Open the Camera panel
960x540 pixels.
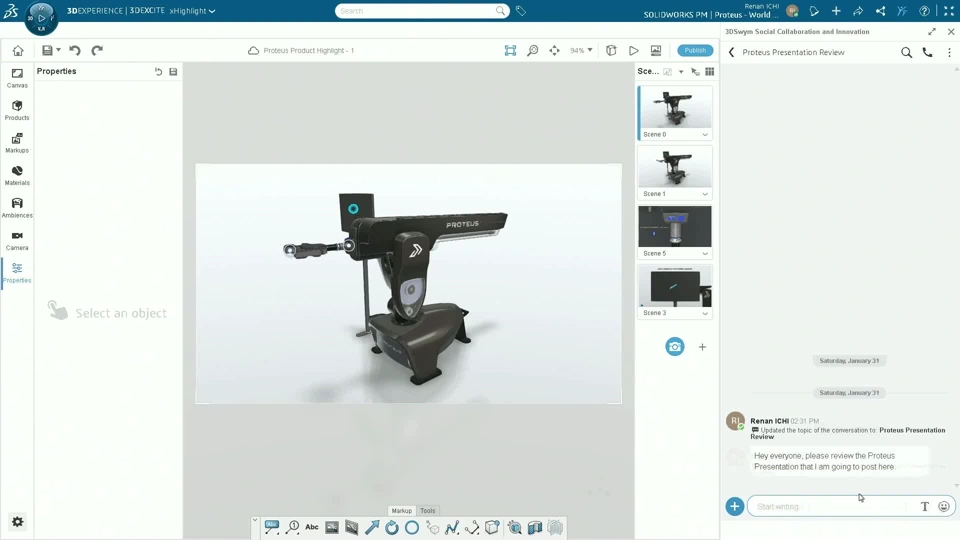(17, 240)
